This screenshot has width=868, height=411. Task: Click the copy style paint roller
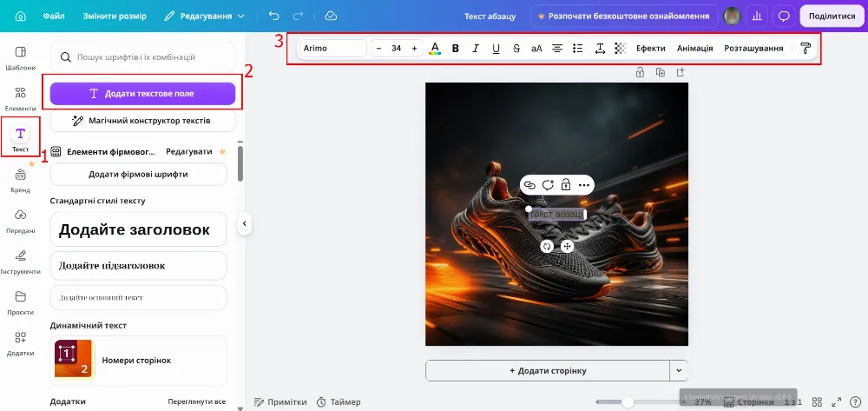tap(806, 48)
